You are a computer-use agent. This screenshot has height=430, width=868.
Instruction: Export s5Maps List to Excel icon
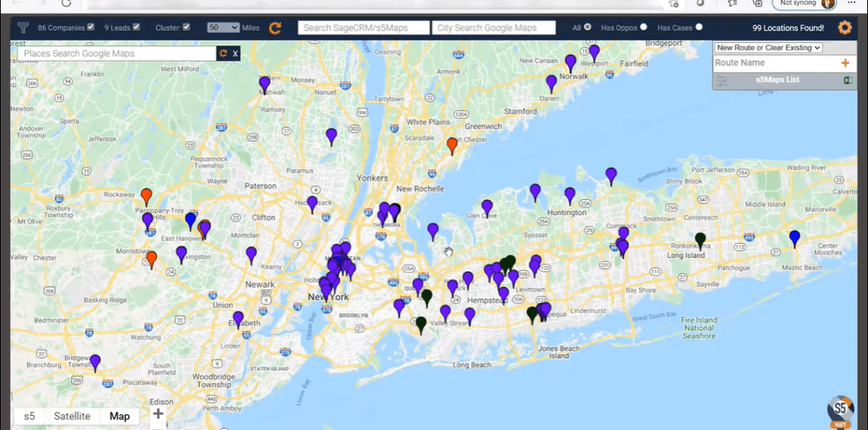pyautogui.click(x=847, y=80)
